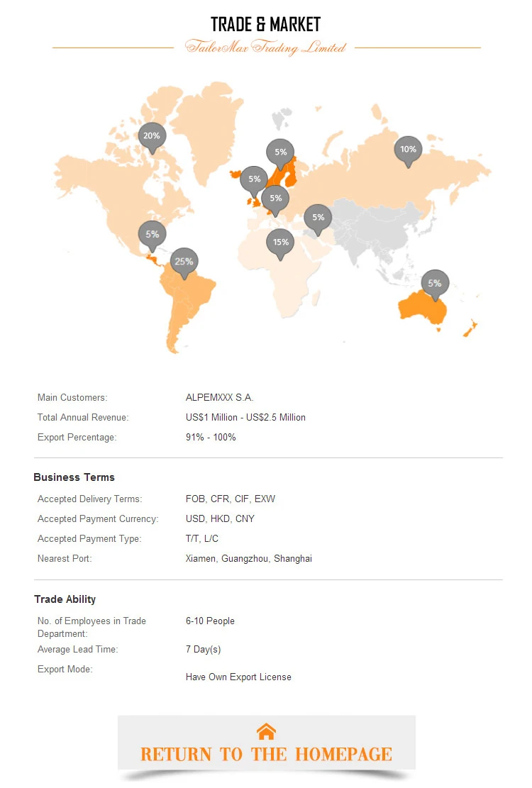Click the 5% pin over the United Kingdom
This screenshot has width=532, height=788.
click(254, 180)
